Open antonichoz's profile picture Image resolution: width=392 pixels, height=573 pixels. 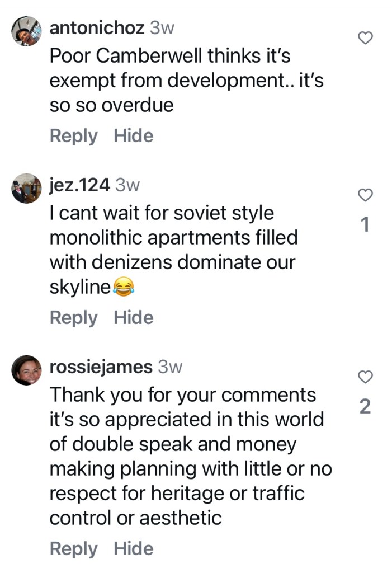point(26,30)
